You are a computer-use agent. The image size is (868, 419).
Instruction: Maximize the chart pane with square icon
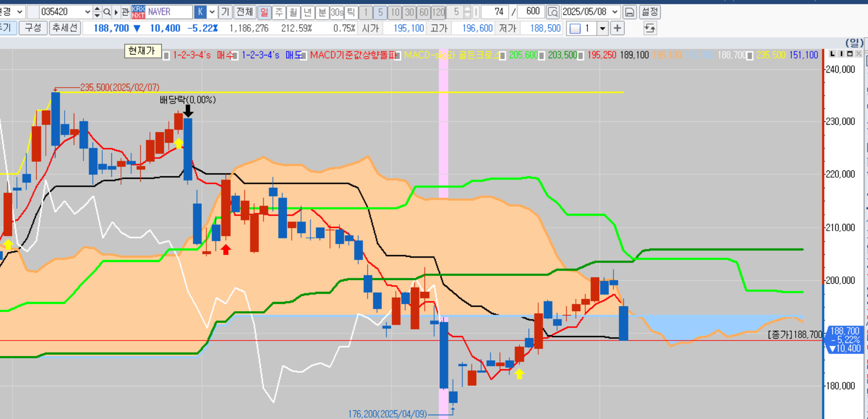point(850,54)
